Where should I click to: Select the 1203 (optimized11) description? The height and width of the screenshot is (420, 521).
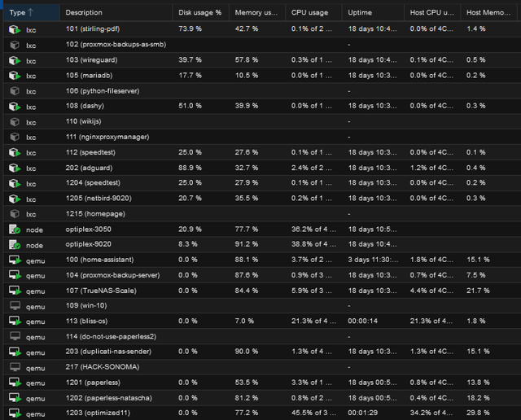(x=98, y=413)
